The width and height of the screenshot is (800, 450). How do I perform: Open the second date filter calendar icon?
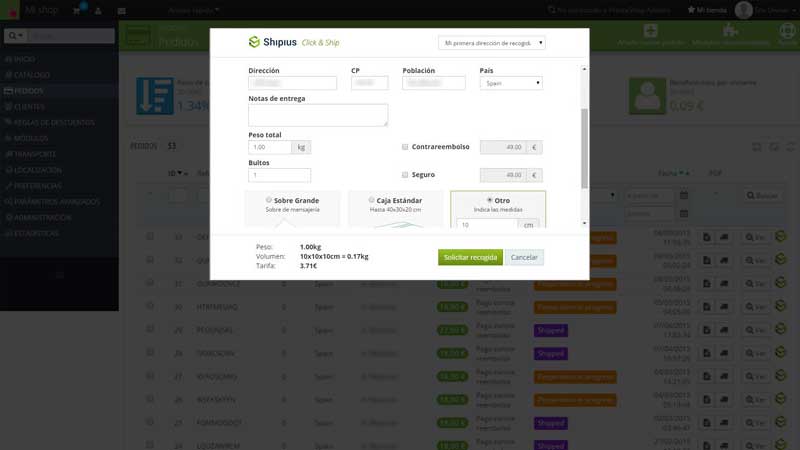684,213
